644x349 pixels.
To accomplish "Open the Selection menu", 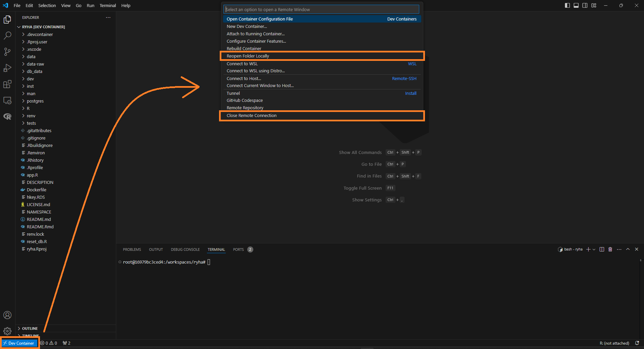I will pyautogui.click(x=47, y=5).
